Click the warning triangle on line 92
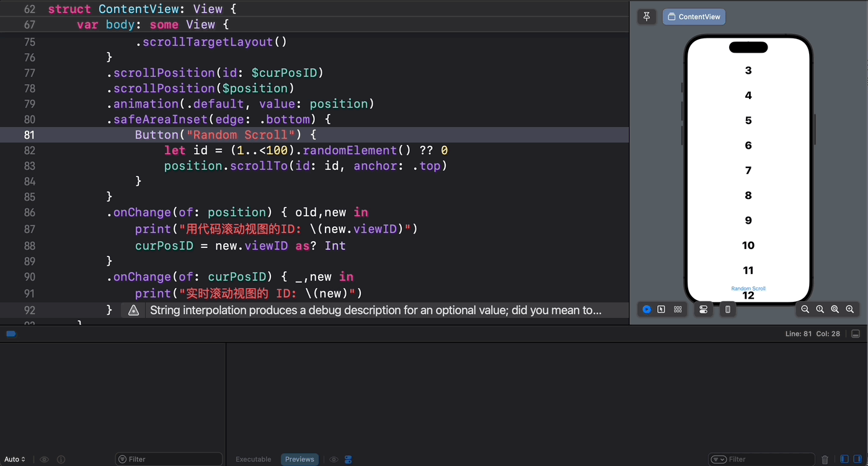Screen dimensions: 868x466 pyautogui.click(x=133, y=310)
